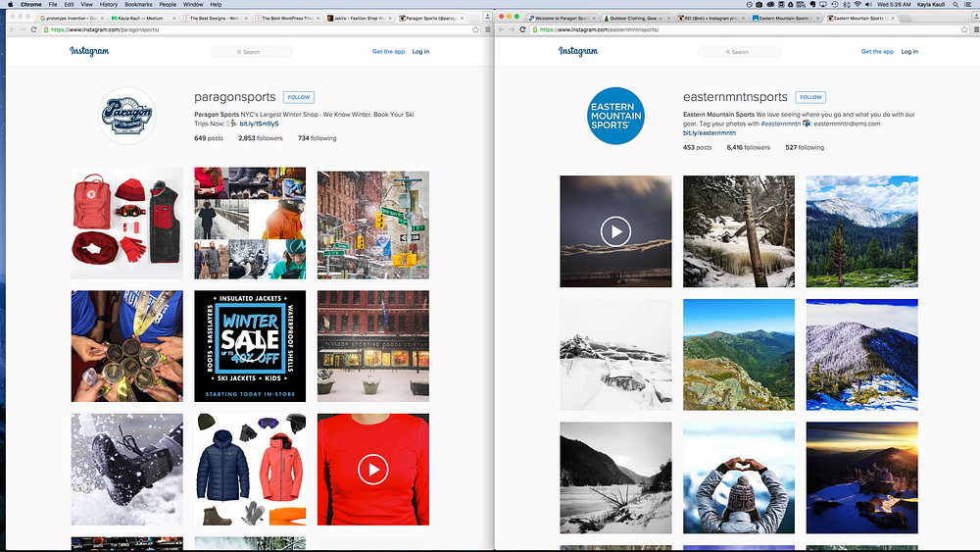Click Wi-Fi status icon

click(857, 4)
